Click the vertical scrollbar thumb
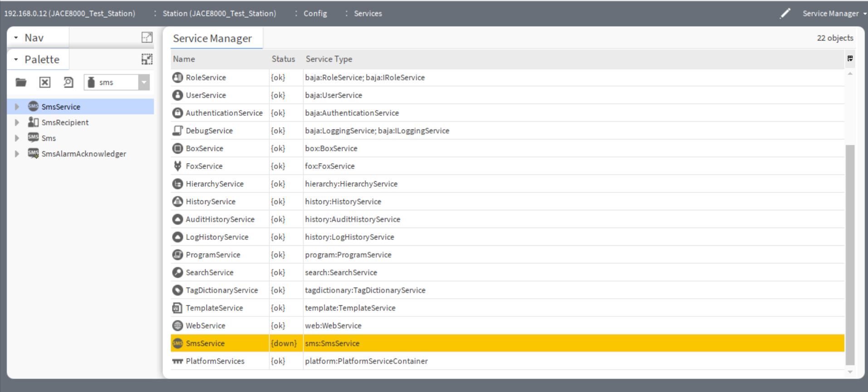This screenshot has height=392, width=868. (x=850, y=254)
